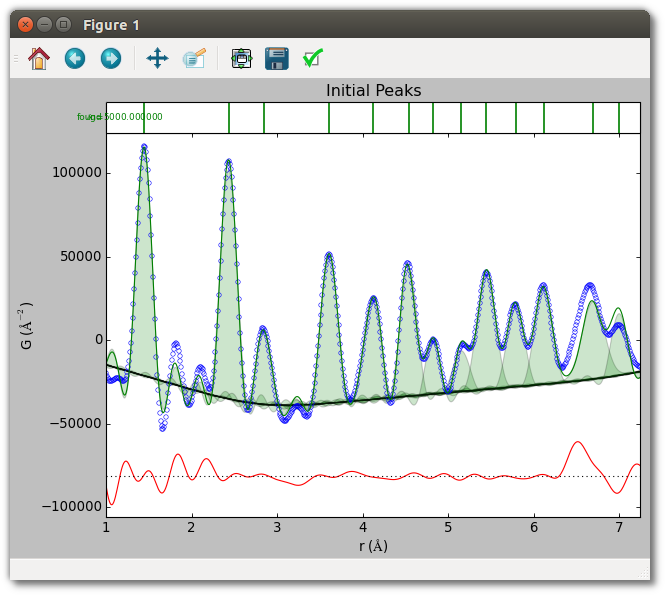The image size is (666, 596).
Task: Go back to the previous view
Action: [x=75, y=58]
